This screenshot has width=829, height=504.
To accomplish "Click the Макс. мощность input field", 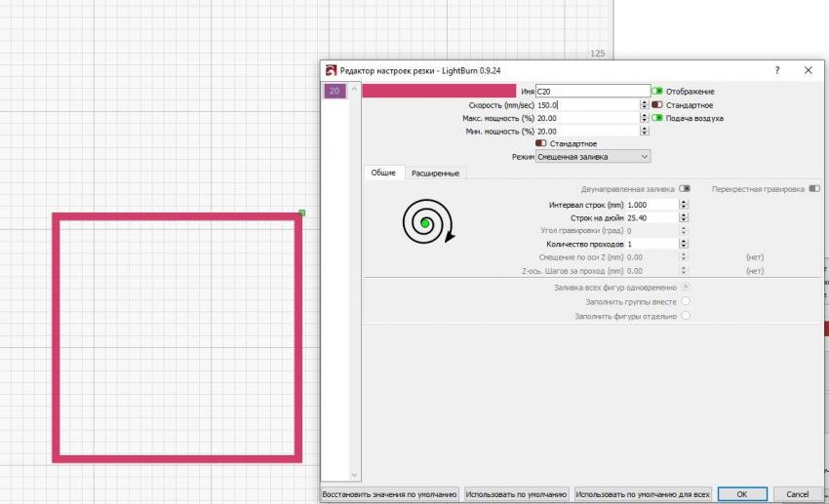I will (586, 118).
